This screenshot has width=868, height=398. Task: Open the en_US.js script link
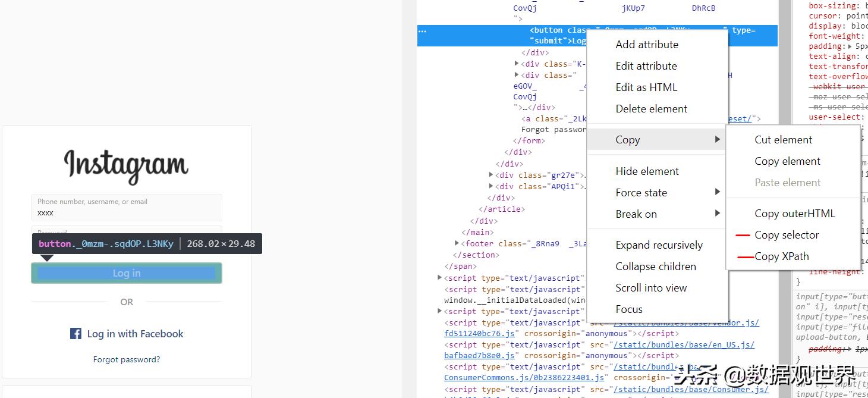click(684, 345)
